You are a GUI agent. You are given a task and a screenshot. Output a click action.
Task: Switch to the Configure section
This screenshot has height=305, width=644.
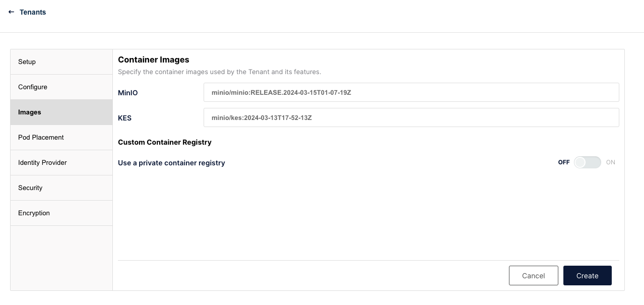pyautogui.click(x=61, y=87)
